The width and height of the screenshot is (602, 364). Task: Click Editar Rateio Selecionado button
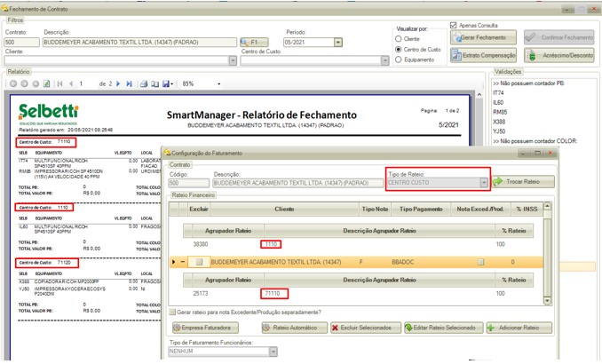pyautogui.click(x=443, y=328)
